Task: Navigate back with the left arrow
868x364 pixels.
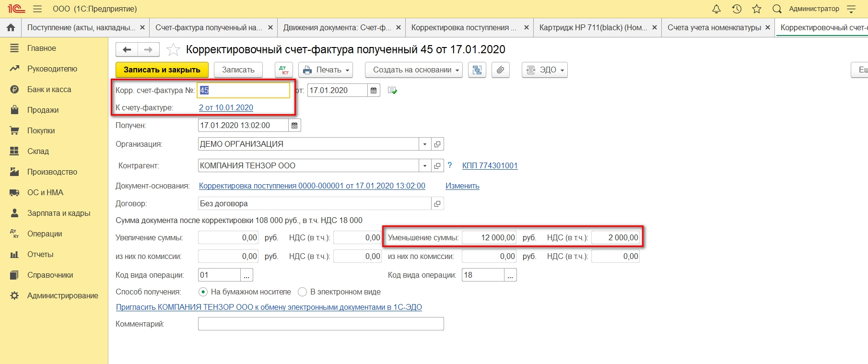Action: (x=127, y=49)
